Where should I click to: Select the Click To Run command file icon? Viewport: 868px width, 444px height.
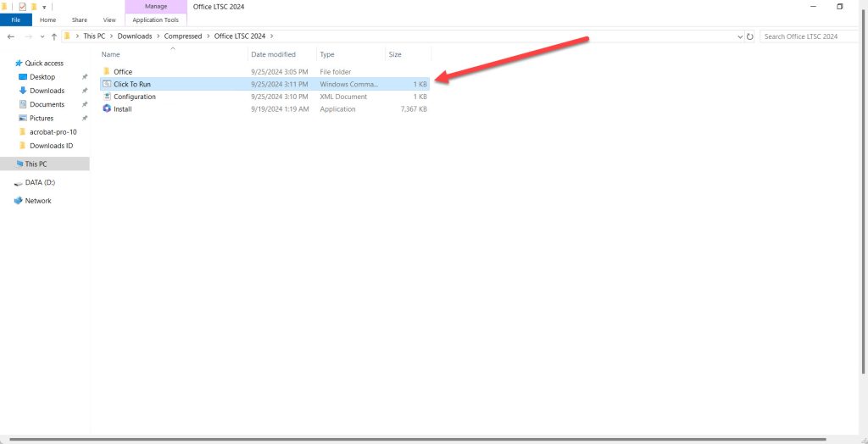click(107, 85)
